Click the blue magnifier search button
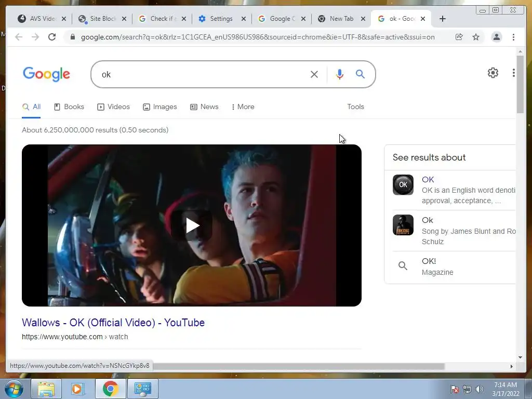The width and height of the screenshot is (532, 399). [x=361, y=74]
